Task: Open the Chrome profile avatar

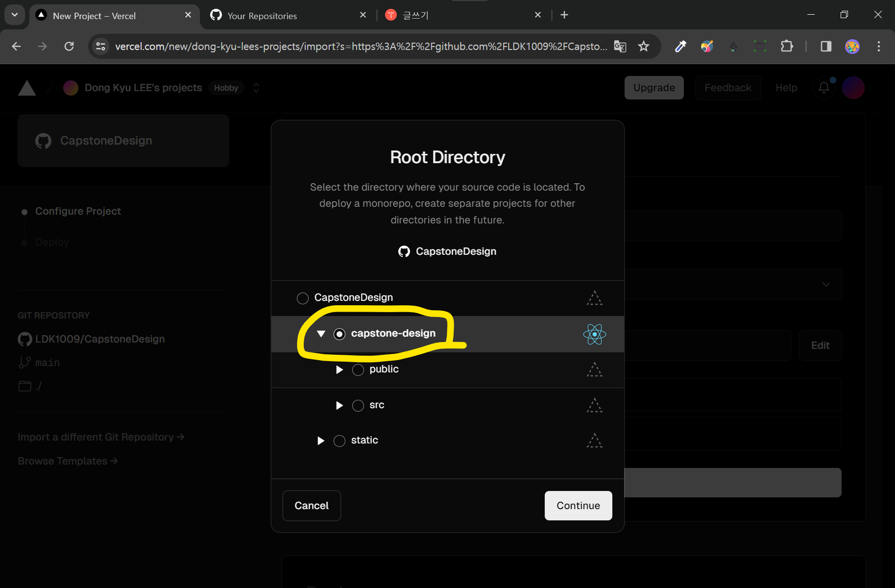Action: [852, 47]
